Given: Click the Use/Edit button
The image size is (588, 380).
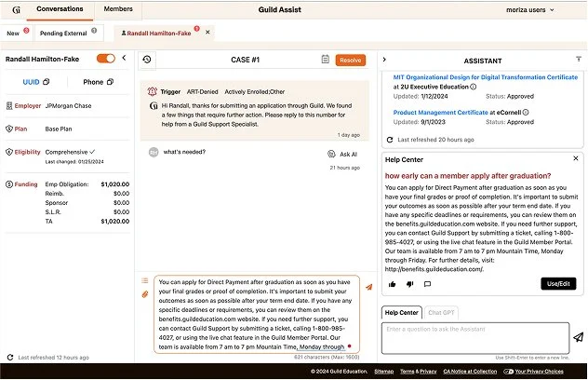Looking at the screenshot, I should (558, 284).
